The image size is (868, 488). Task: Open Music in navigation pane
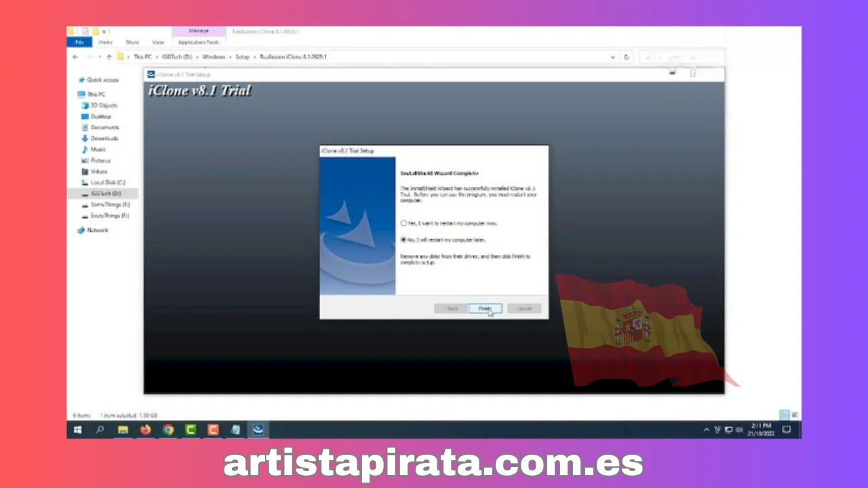tap(94, 149)
